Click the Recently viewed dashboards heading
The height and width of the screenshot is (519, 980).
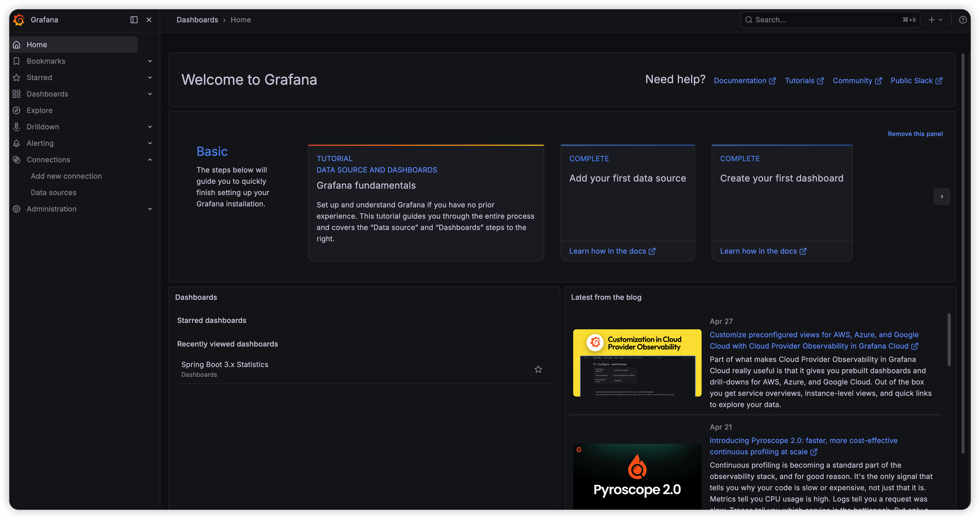point(228,344)
